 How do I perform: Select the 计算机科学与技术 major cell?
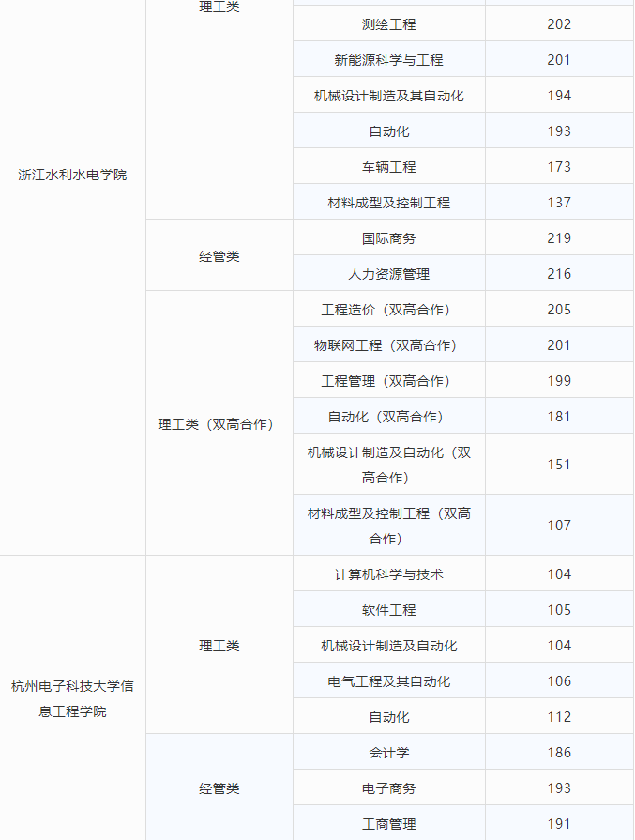pos(388,573)
